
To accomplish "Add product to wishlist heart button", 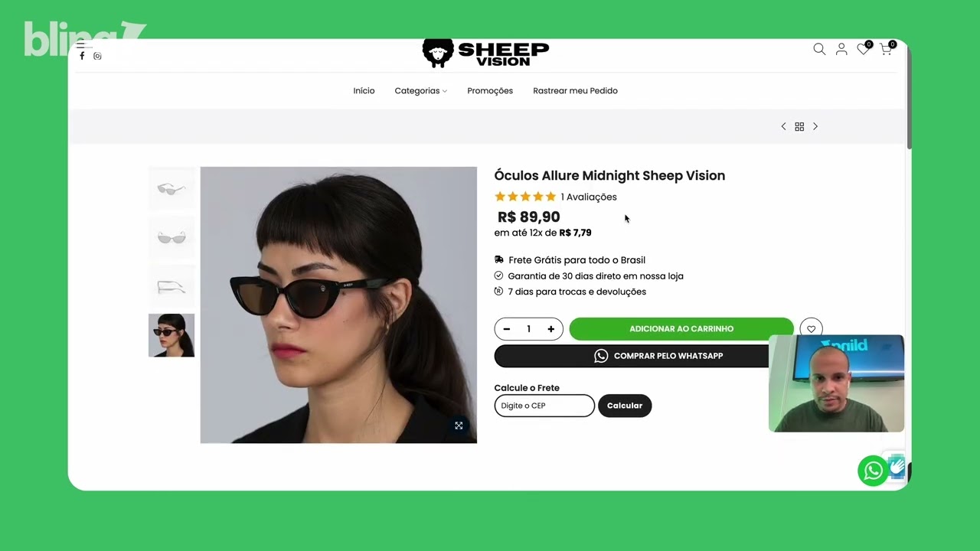I will 811,329.
